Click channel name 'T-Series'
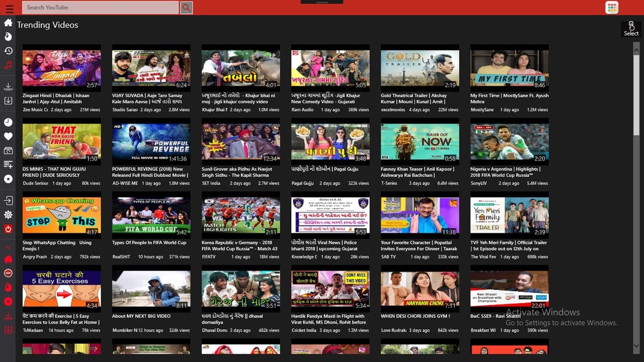 tap(389, 183)
